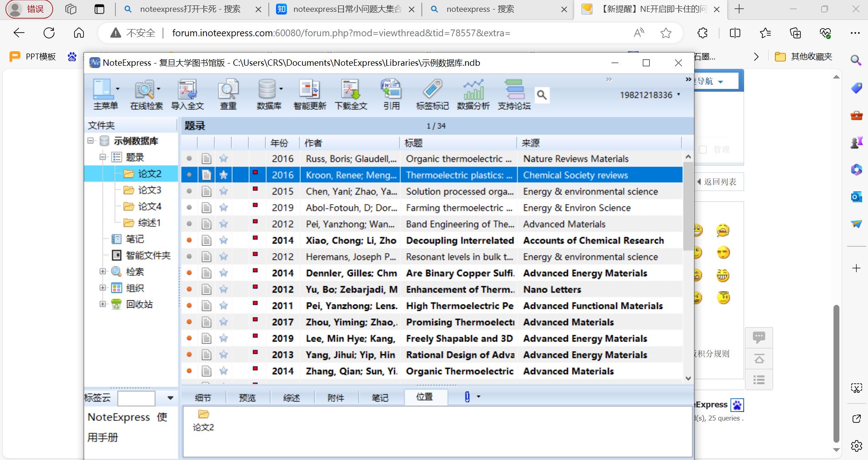This screenshot has width=868, height=460.
Task: Switch to the 笔记 notes tab
Action: pos(380,398)
